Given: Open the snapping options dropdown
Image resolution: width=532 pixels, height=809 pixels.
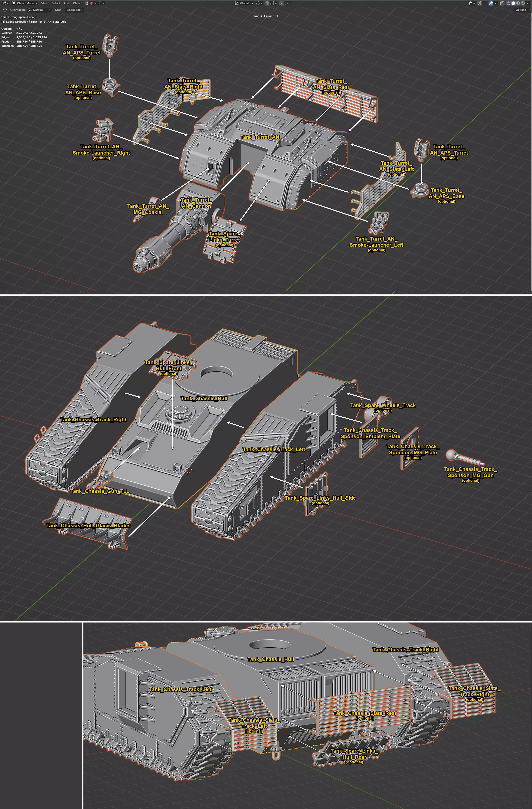Looking at the screenshot, I should (274, 3).
